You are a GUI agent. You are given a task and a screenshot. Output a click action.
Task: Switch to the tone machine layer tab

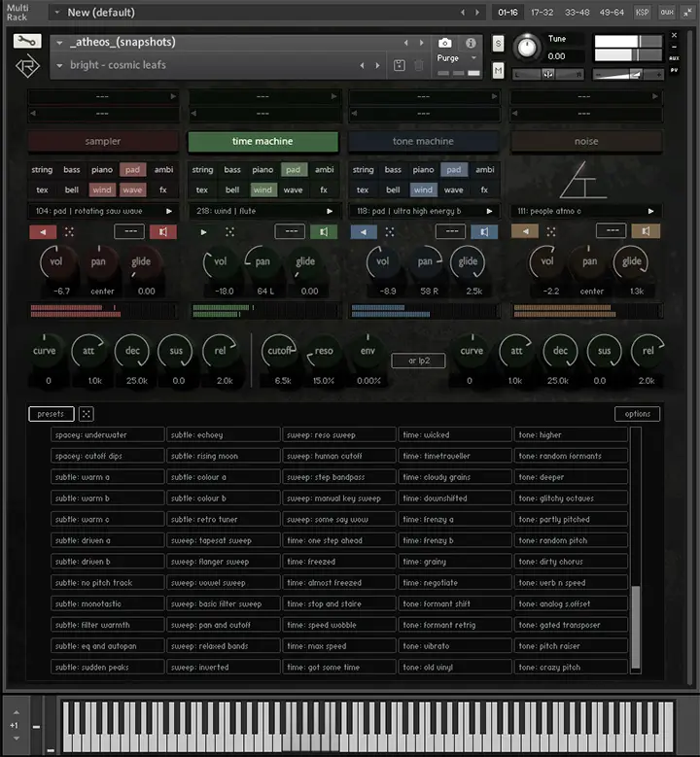[x=423, y=142]
